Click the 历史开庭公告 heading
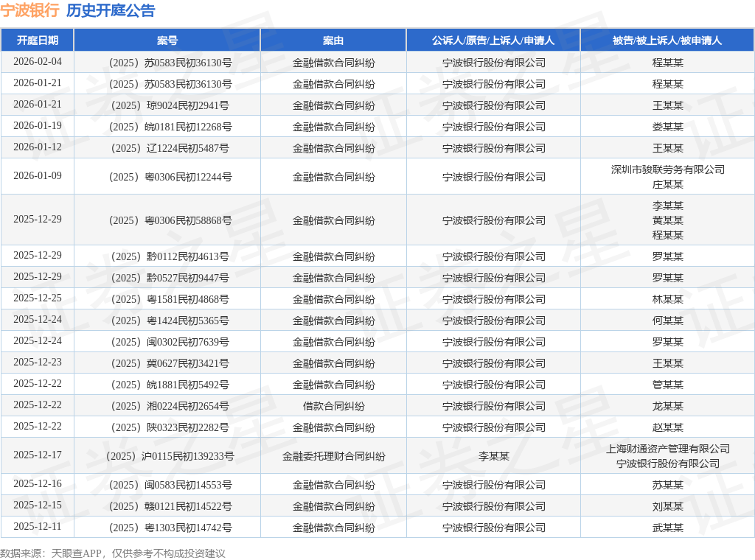Image resolution: width=755 pixels, height=560 pixels. tap(111, 10)
